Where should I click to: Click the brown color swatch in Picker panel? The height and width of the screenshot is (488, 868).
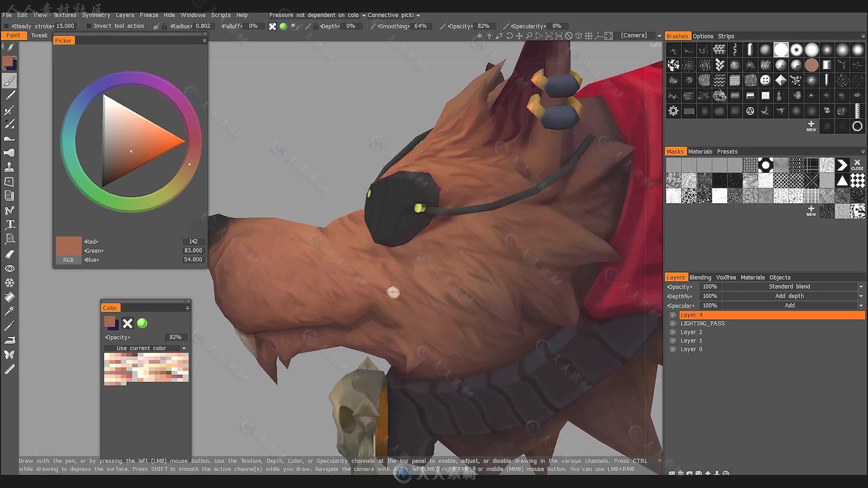69,246
